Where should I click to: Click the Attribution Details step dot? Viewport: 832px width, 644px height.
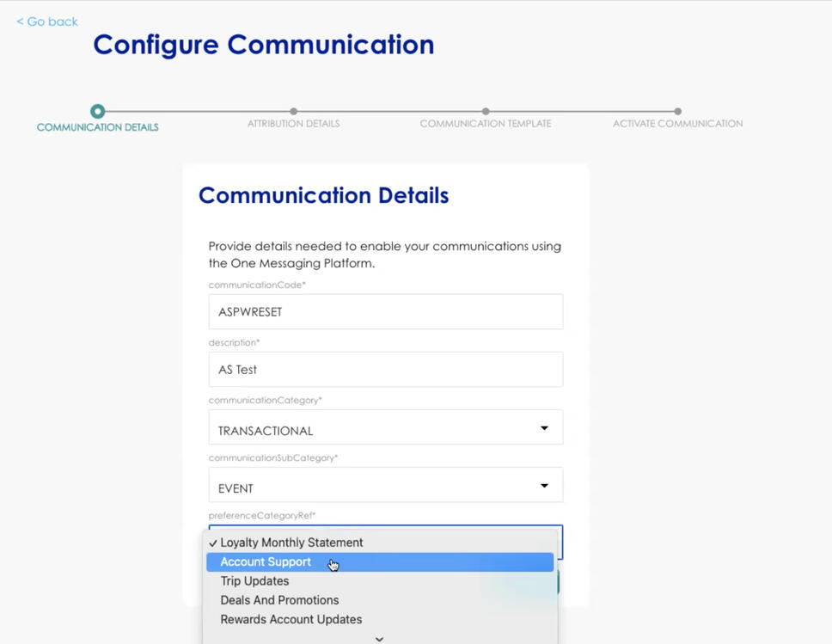(294, 111)
